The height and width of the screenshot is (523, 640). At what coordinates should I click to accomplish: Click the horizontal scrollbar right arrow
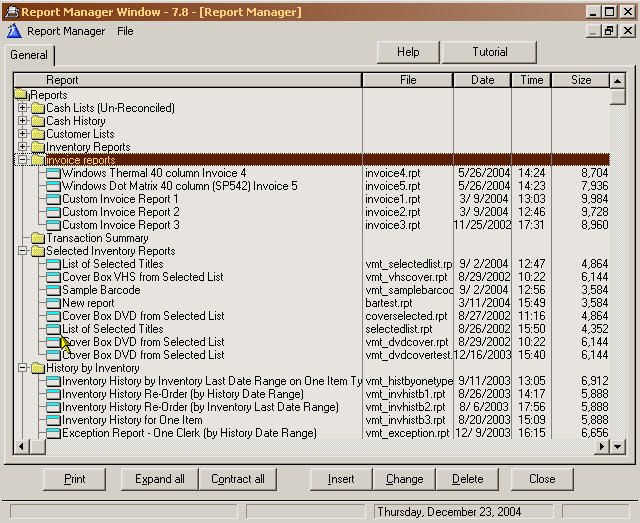point(602,447)
